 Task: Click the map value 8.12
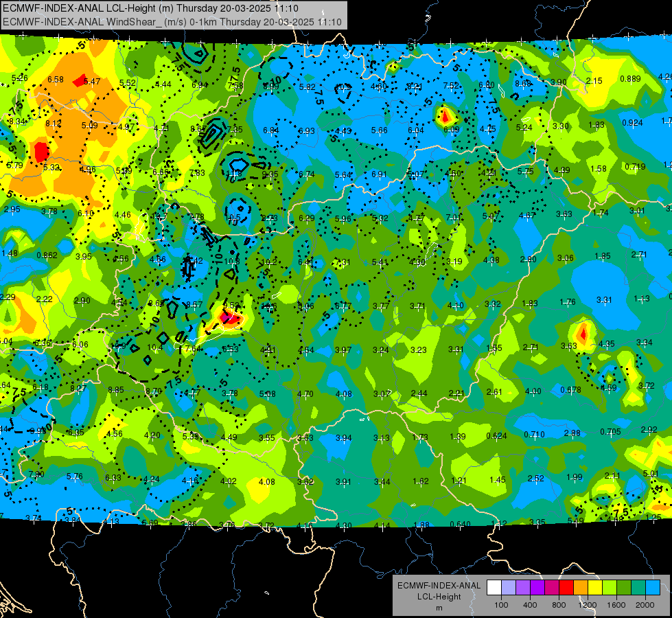click(x=53, y=124)
